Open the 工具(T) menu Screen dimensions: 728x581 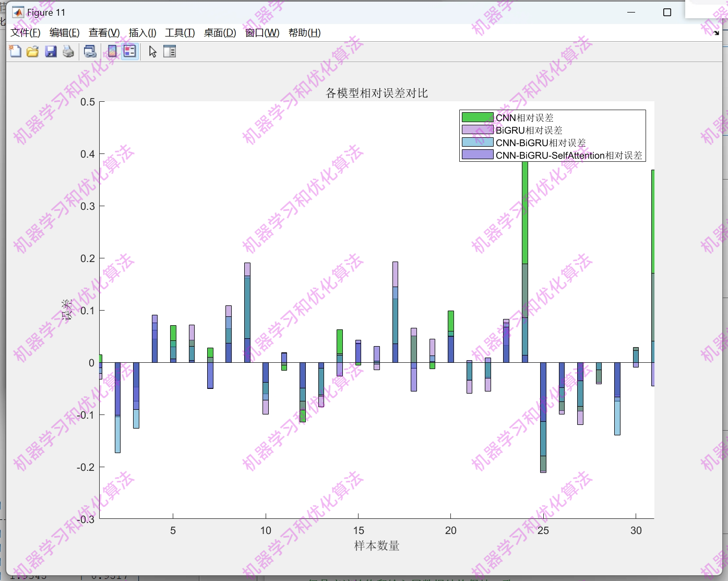pos(180,32)
